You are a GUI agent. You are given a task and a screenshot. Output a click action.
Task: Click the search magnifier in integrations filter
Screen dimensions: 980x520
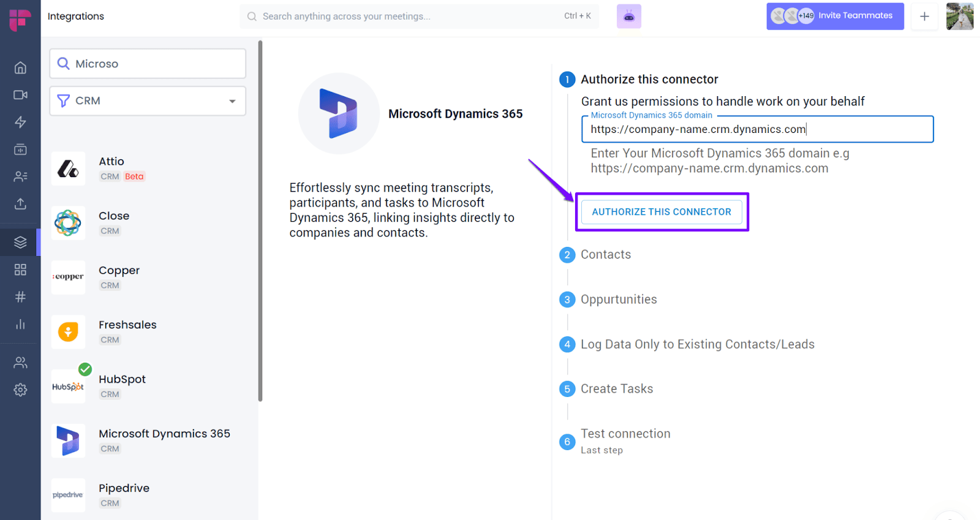click(x=63, y=64)
